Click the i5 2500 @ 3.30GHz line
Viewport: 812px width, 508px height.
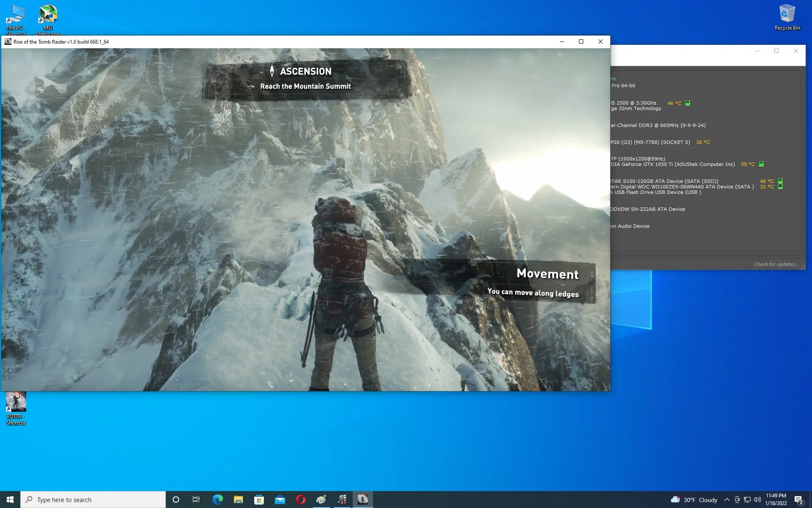[633, 103]
